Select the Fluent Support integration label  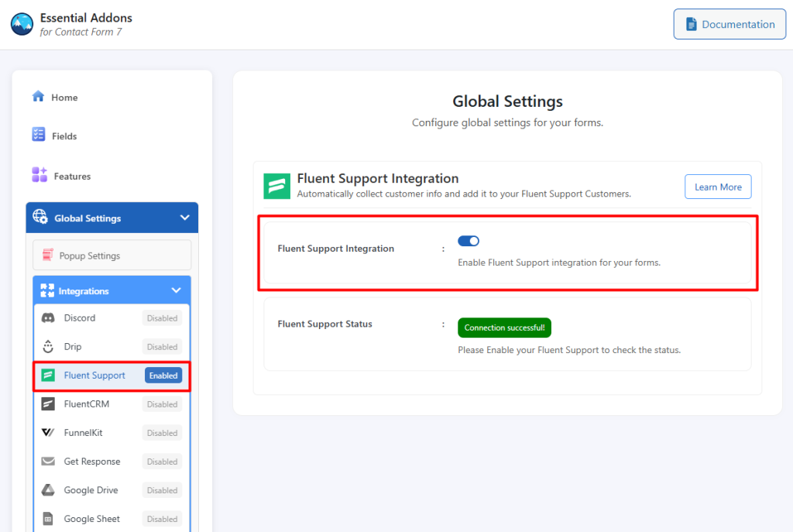94,376
